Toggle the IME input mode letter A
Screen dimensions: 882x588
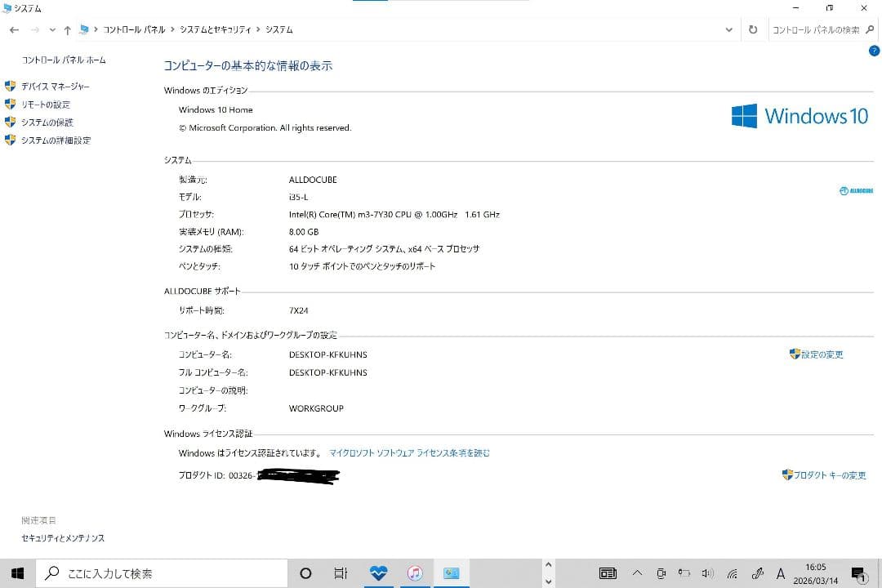[x=781, y=572]
